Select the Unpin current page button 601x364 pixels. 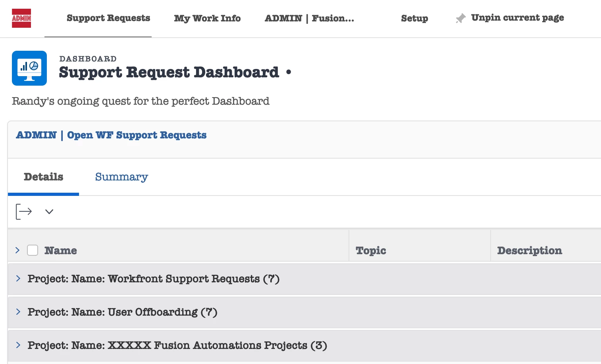pyautogui.click(x=510, y=18)
